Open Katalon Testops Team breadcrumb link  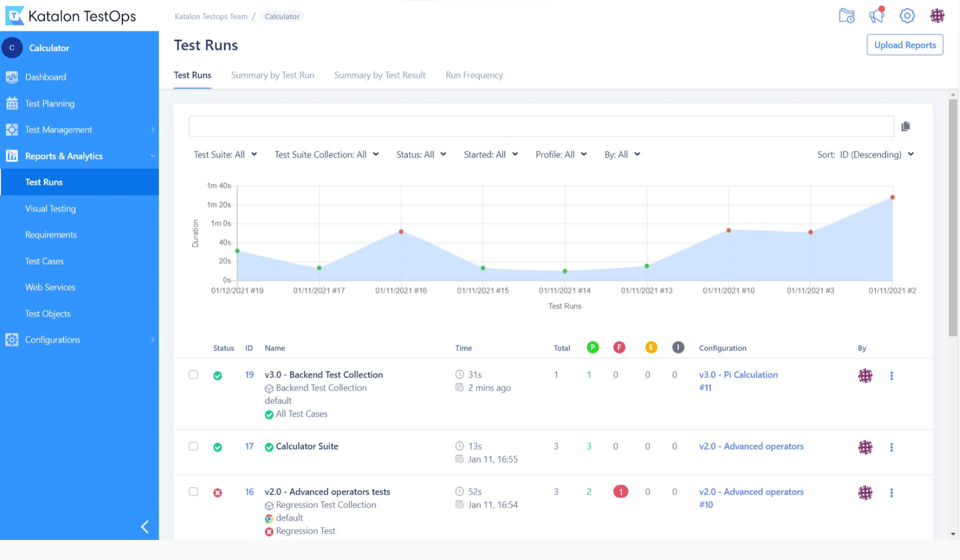coord(211,16)
